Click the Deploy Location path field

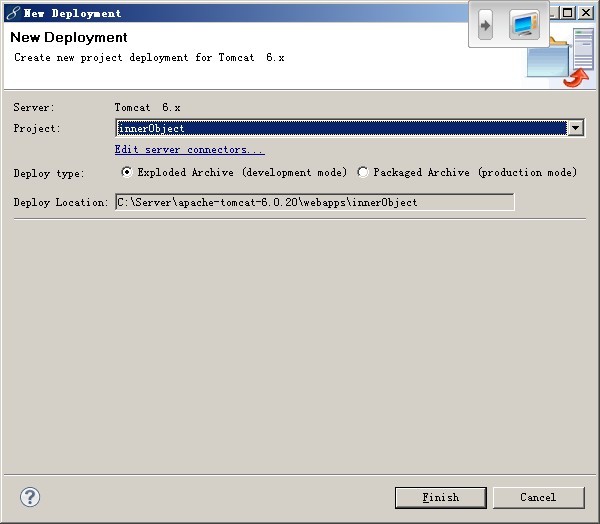(315, 202)
